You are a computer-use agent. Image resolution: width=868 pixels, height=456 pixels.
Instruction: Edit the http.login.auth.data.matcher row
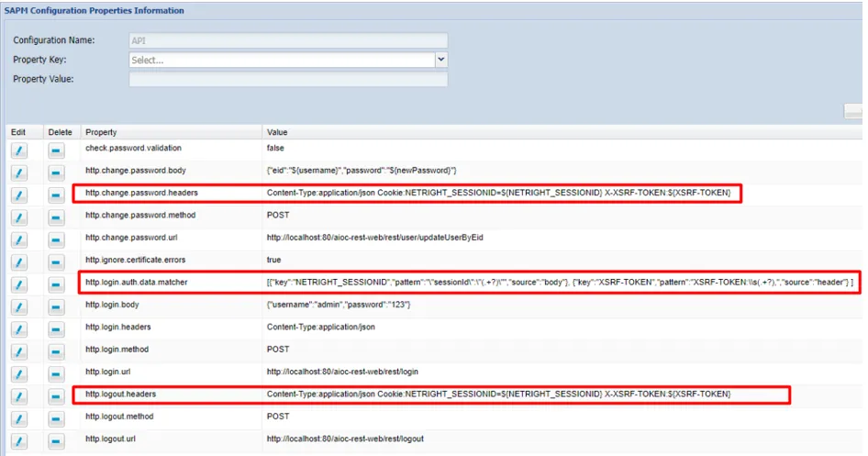tap(19, 284)
